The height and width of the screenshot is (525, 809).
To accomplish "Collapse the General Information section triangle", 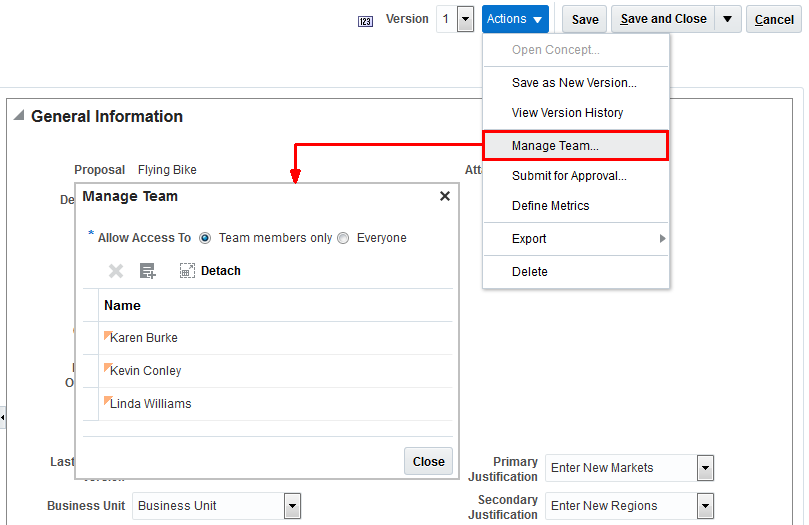I will [x=18, y=116].
